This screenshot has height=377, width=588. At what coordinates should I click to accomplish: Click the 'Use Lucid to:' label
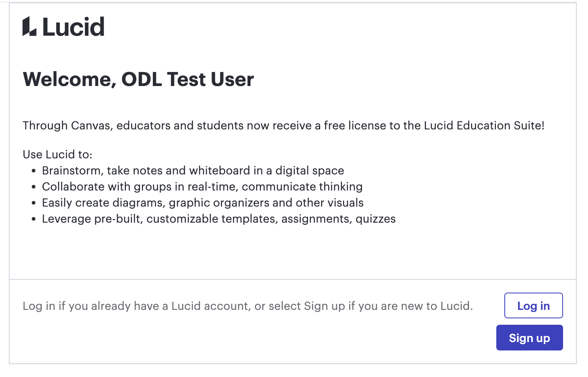pos(58,154)
